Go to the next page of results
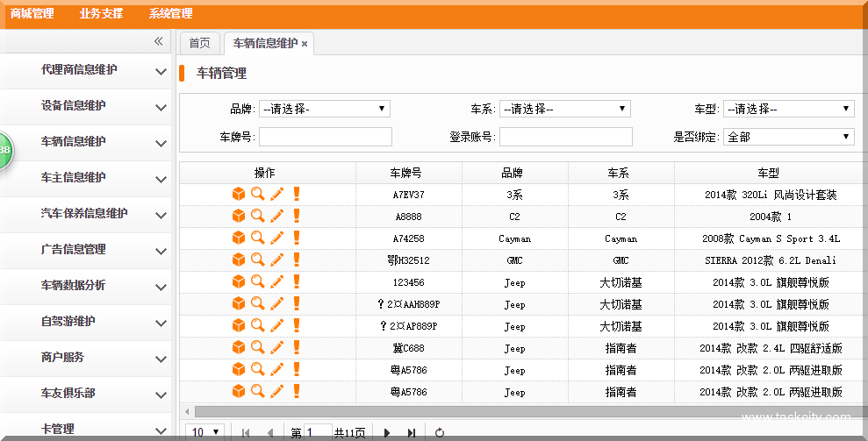The height and width of the screenshot is (441, 868). pos(387,432)
